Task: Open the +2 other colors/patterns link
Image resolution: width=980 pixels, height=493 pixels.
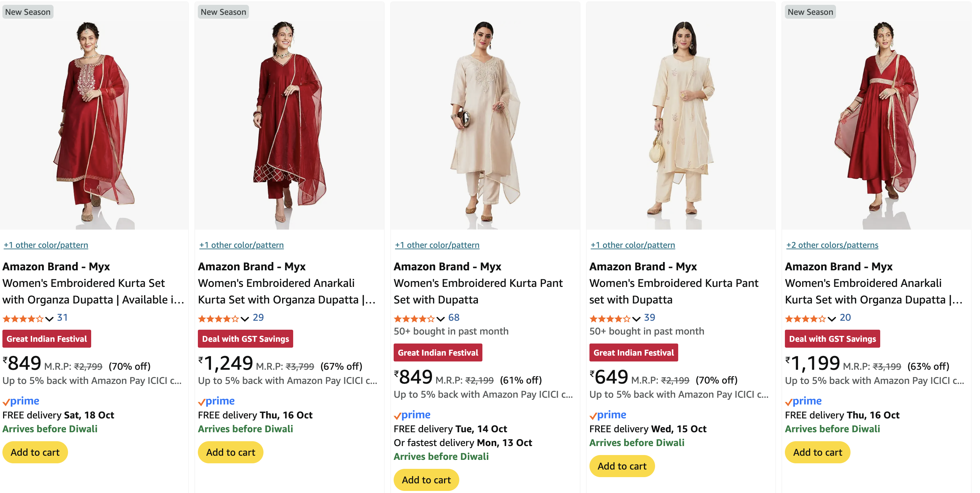Action: point(832,245)
